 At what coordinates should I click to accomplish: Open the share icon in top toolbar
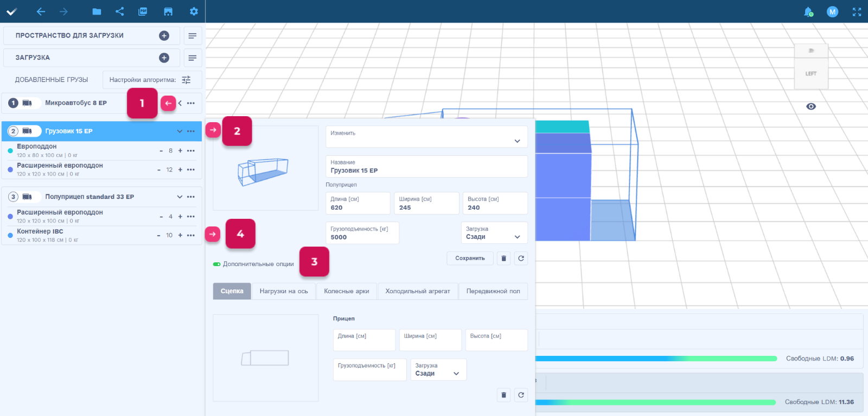[120, 11]
